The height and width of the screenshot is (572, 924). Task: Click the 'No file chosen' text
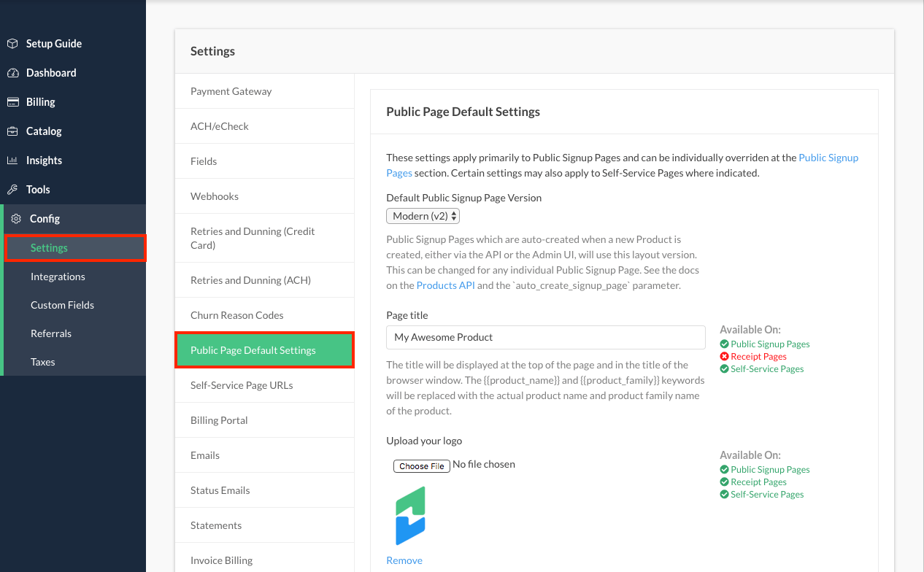pyautogui.click(x=484, y=464)
